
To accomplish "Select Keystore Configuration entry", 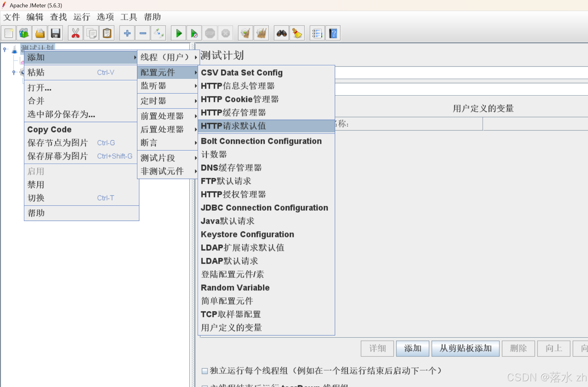I will (x=266, y=234).
